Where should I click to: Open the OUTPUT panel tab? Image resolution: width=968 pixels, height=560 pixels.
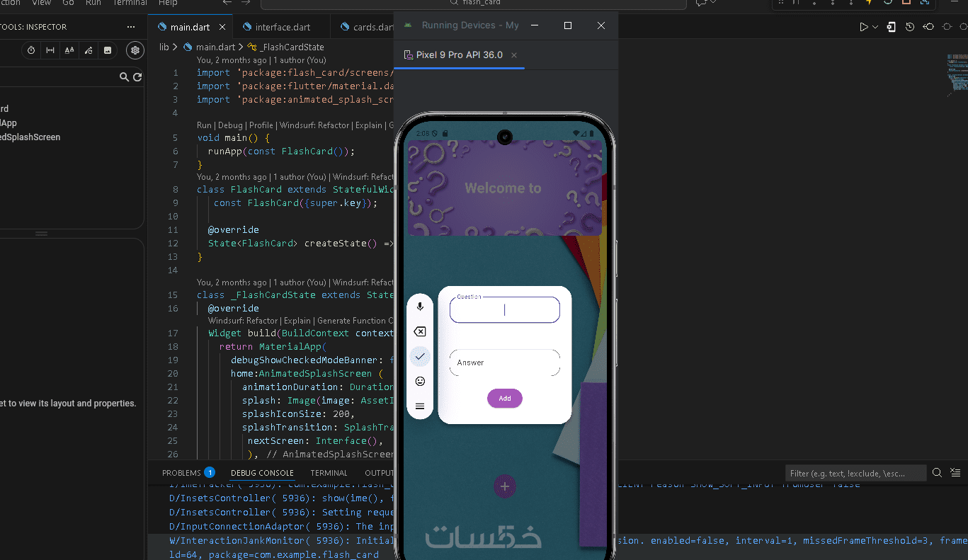coord(379,473)
